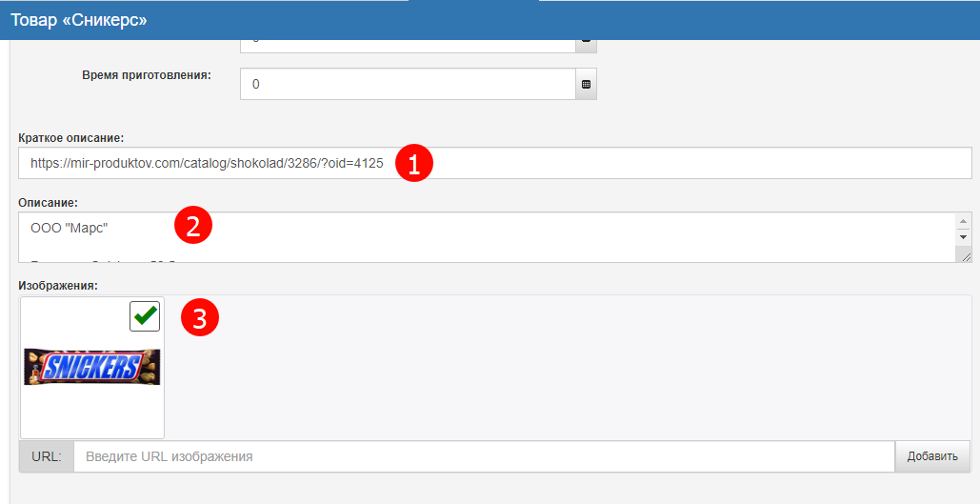Click the Изображения section label
The image size is (980, 504).
[x=58, y=285]
